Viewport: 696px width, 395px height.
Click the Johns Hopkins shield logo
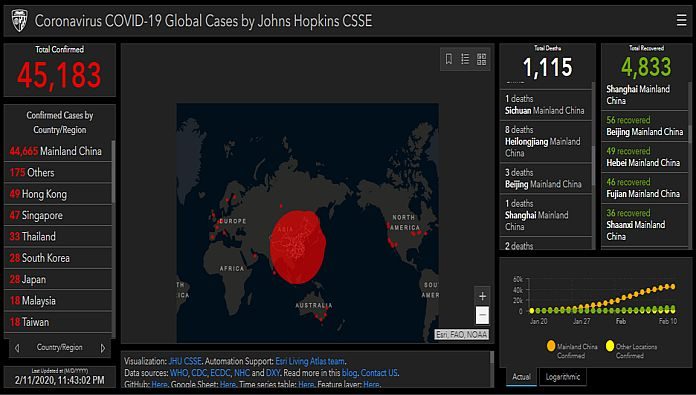point(19,20)
